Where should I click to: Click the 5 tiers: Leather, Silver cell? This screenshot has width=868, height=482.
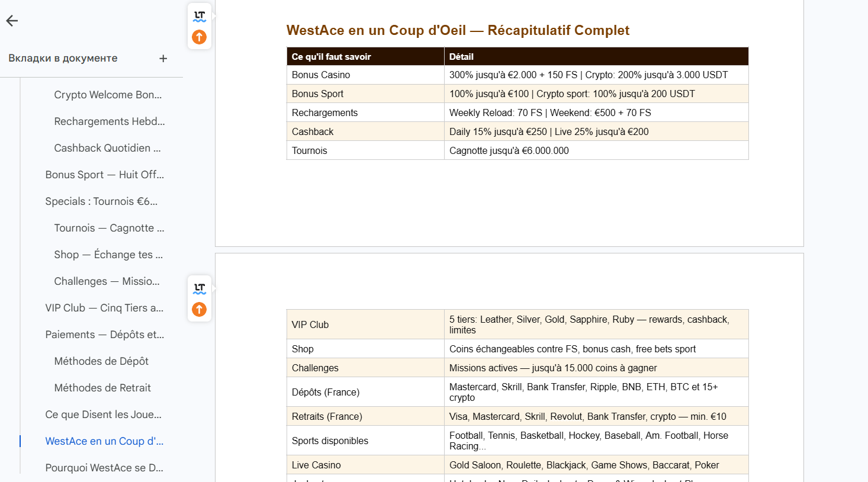[x=596, y=324]
